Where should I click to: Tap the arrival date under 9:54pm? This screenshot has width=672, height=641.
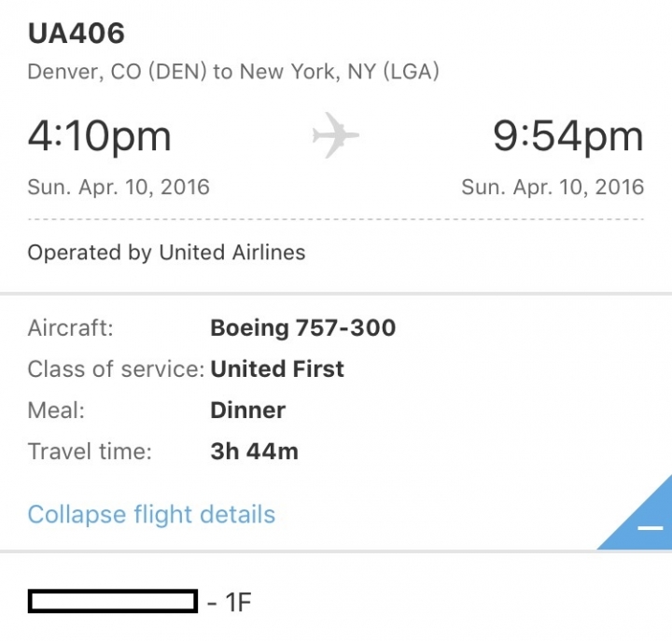click(553, 188)
